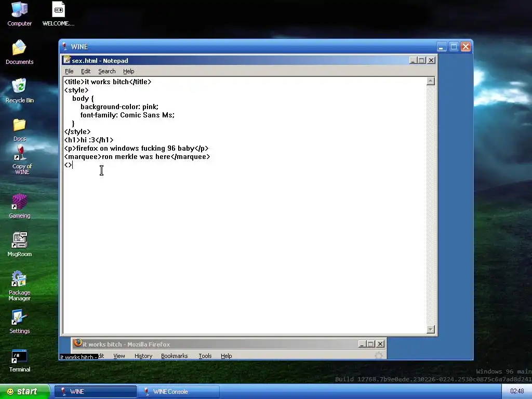The image size is (532, 399).
Task: Maximize the sex.html Notepad window
Action: [421, 60]
